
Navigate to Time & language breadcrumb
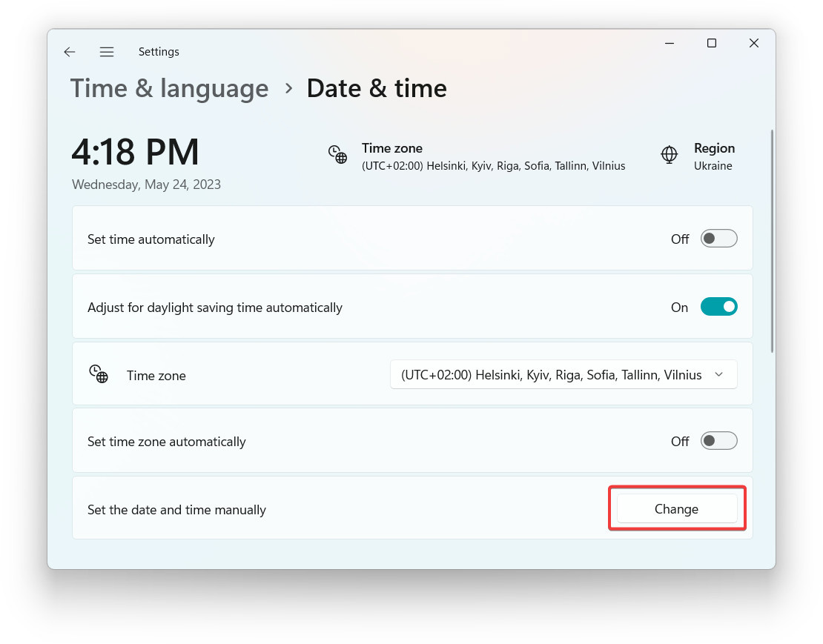pyautogui.click(x=170, y=88)
